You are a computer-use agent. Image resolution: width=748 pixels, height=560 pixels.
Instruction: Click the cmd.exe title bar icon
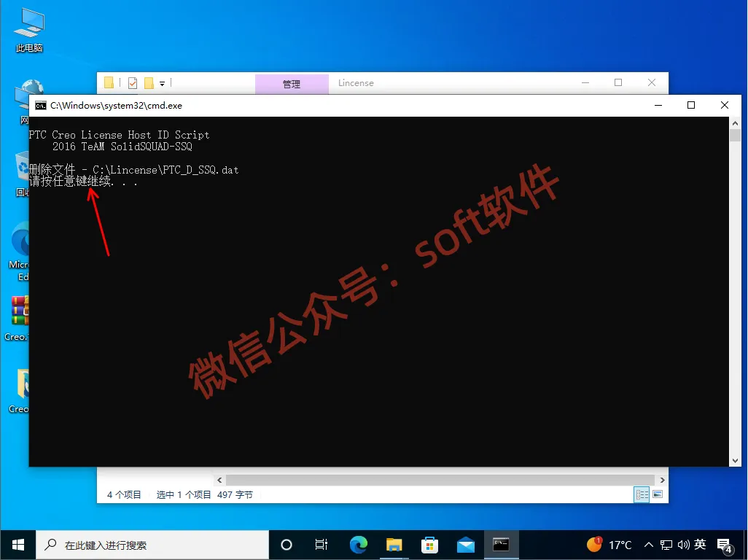pyautogui.click(x=41, y=106)
